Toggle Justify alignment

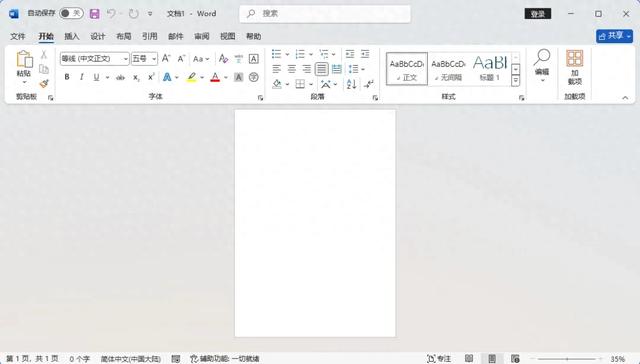[x=322, y=69]
